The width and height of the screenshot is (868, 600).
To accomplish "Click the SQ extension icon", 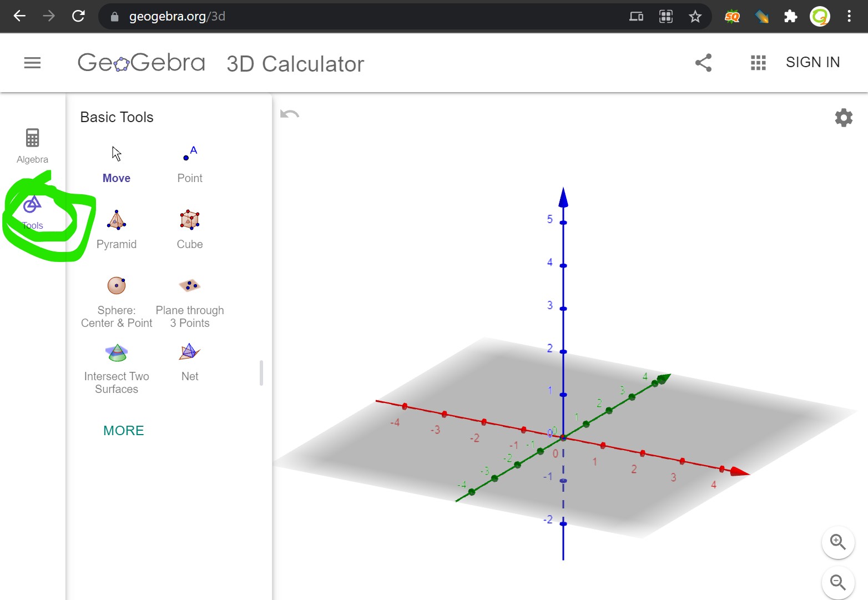I will [x=733, y=17].
